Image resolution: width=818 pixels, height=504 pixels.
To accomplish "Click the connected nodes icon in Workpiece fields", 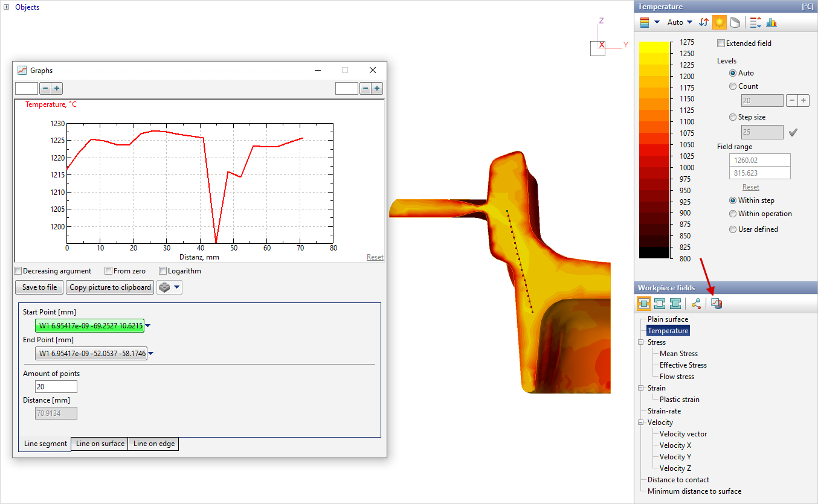I will coord(696,304).
